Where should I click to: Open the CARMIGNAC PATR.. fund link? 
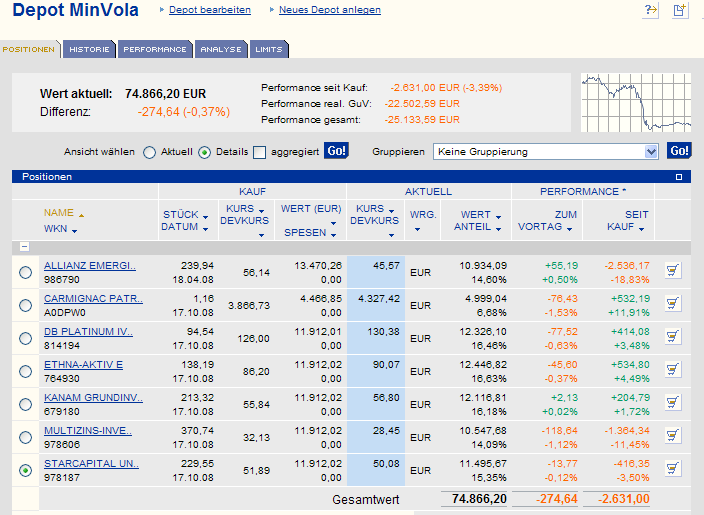[93, 299]
